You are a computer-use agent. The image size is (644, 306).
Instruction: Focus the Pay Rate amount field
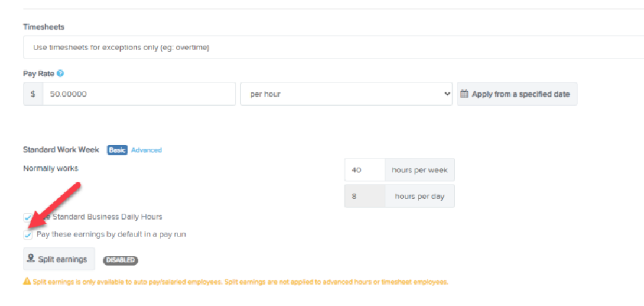click(x=138, y=94)
